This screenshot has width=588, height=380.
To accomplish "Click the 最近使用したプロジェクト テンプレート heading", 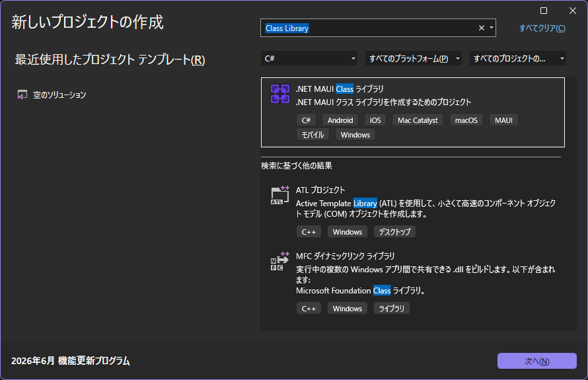I will (x=110, y=59).
